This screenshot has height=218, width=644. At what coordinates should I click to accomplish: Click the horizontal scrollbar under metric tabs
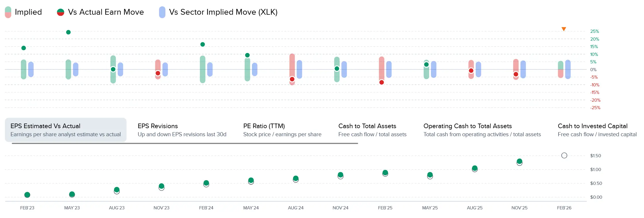pos(185,143)
